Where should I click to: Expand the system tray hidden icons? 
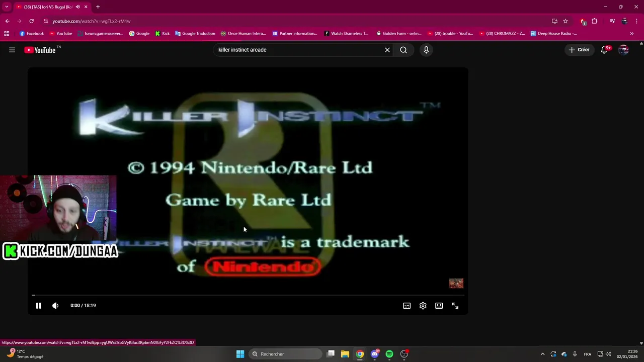click(x=542, y=354)
